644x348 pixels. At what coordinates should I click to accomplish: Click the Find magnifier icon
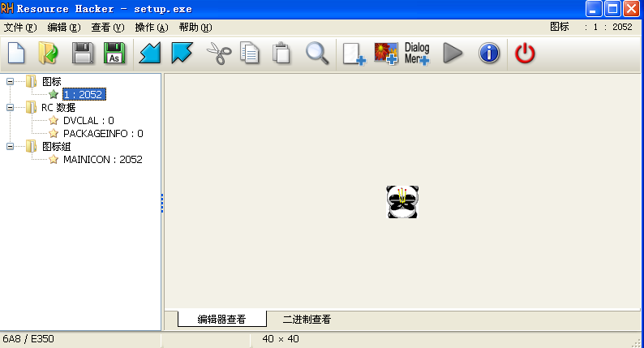tap(317, 54)
